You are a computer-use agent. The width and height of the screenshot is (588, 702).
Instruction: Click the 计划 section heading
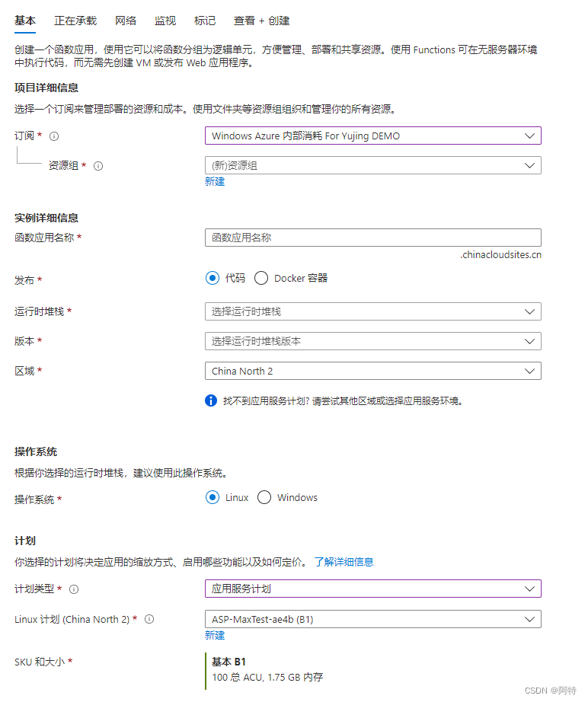click(25, 541)
